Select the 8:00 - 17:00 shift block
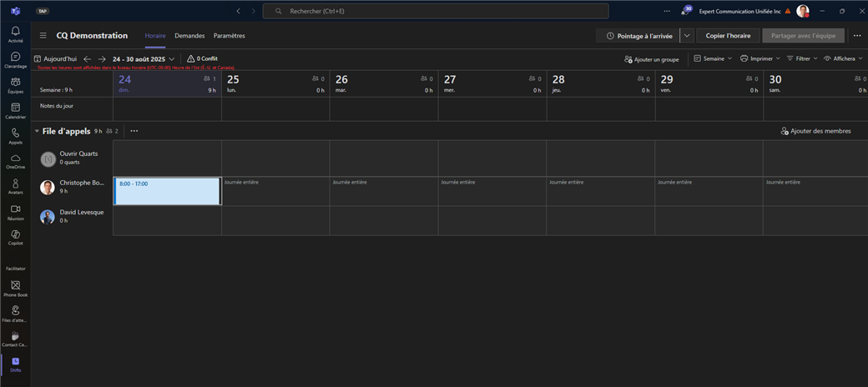Viewport: 868px width, 387px height. point(167,191)
